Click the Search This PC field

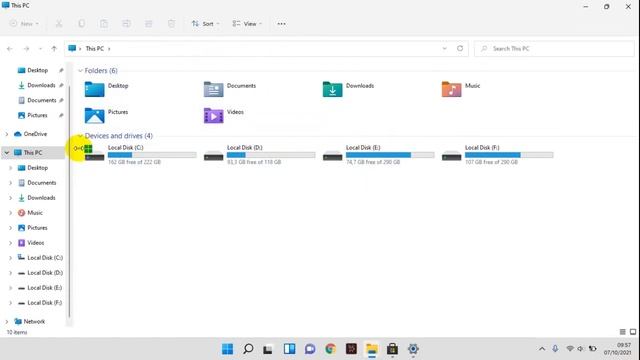pyautogui.click(x=554, y=49)
